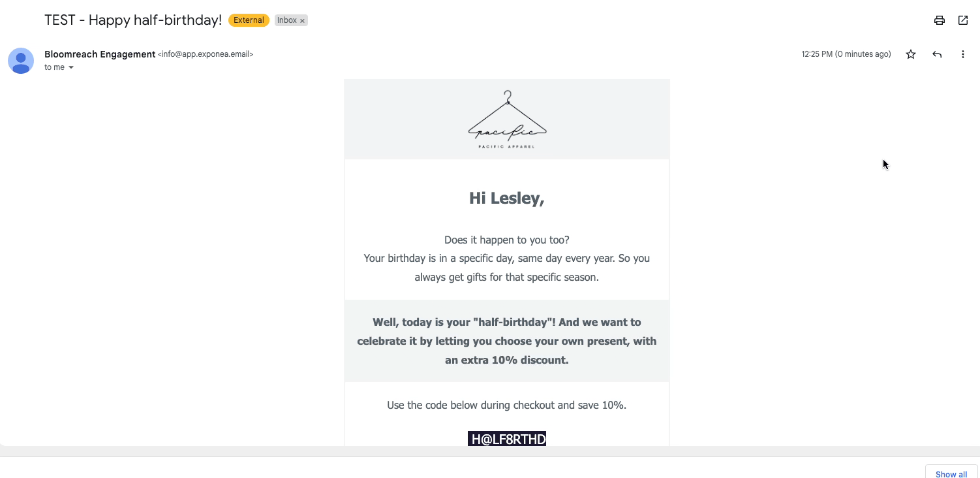Reply to Bloomreach Engagement
Screen dimensions: 980x478
click(937, 55)
